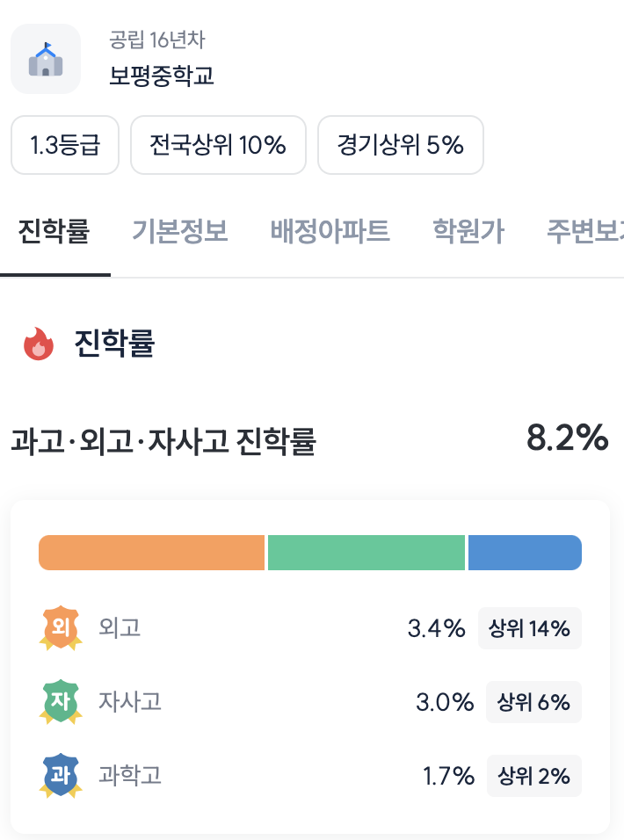Click the 상위 14% badge for 외고
The image size is (624, 840).
(530, 628)
